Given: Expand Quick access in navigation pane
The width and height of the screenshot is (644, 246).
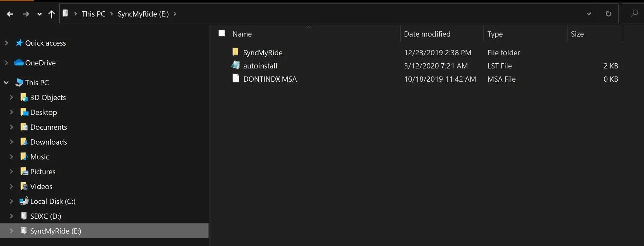Looking at the screenshot, I should click(6, 43).
